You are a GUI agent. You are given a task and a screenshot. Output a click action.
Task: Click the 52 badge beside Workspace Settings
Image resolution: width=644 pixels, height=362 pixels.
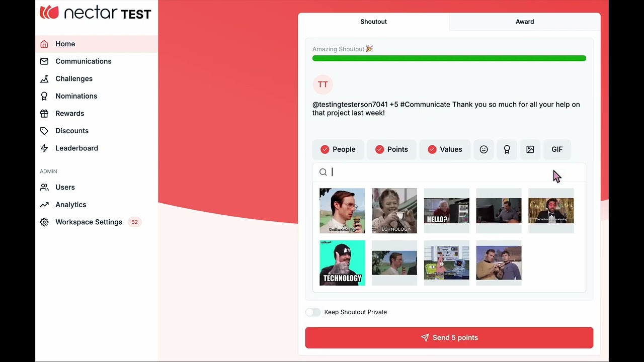coord(134,222)
